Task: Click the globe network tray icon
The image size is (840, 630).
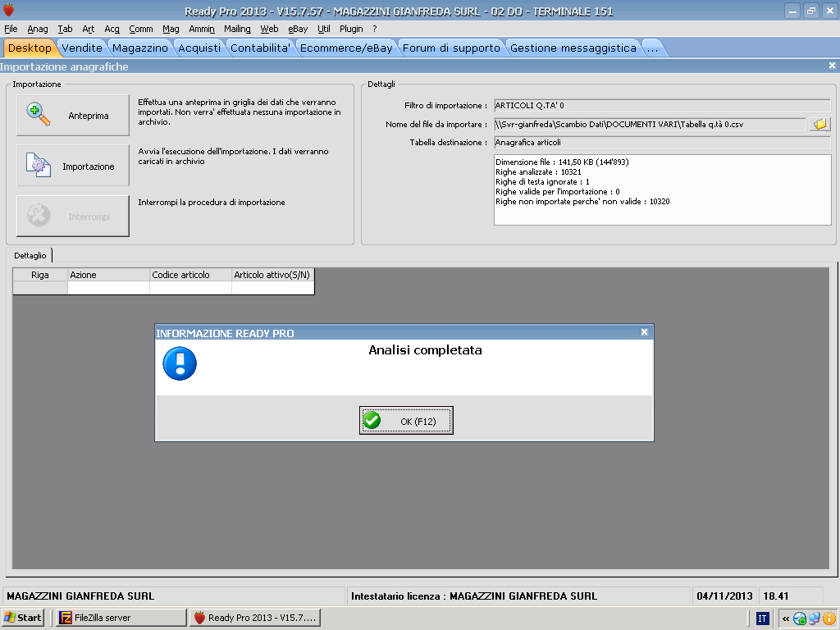Action: coord(800,619)
